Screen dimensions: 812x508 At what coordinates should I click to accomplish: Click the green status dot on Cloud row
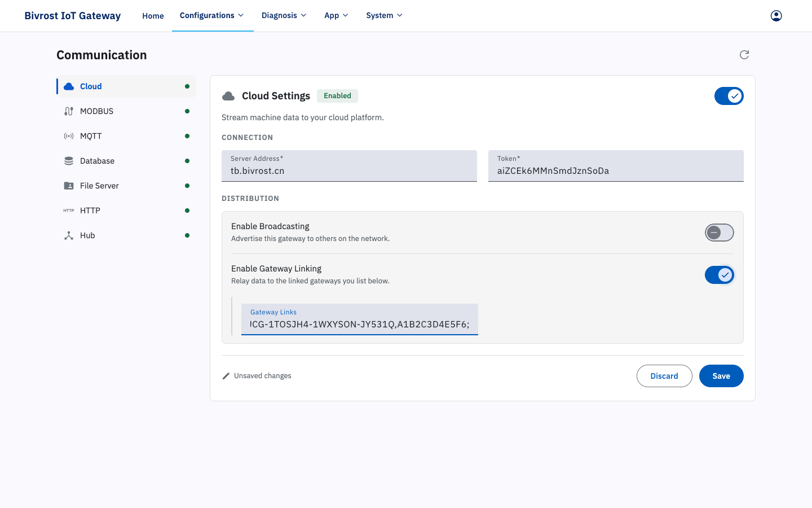coord(187,86)
